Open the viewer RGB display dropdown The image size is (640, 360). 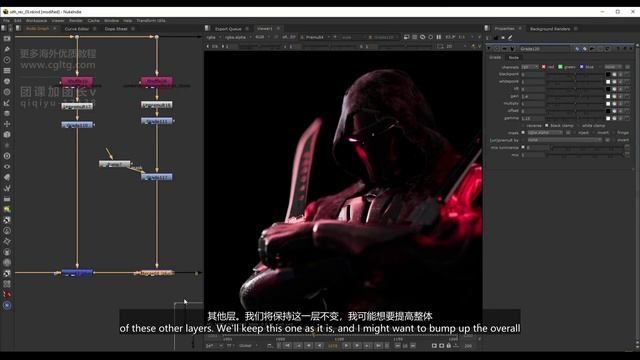262,37
